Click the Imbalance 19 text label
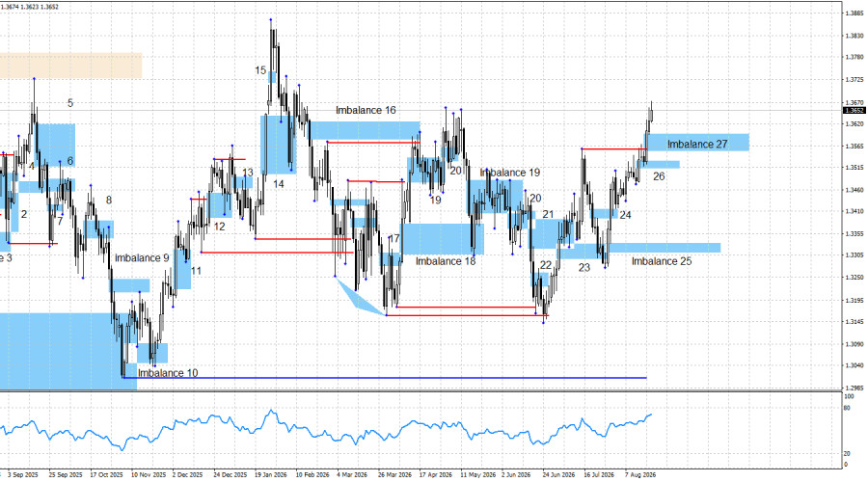 pyautogui.click(x=510, y=173)
